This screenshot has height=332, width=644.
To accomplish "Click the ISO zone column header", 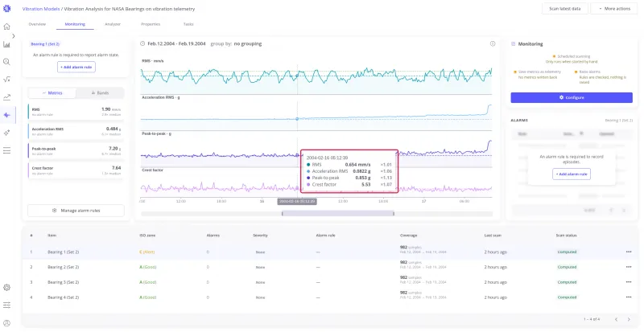I will coord(147,236).
